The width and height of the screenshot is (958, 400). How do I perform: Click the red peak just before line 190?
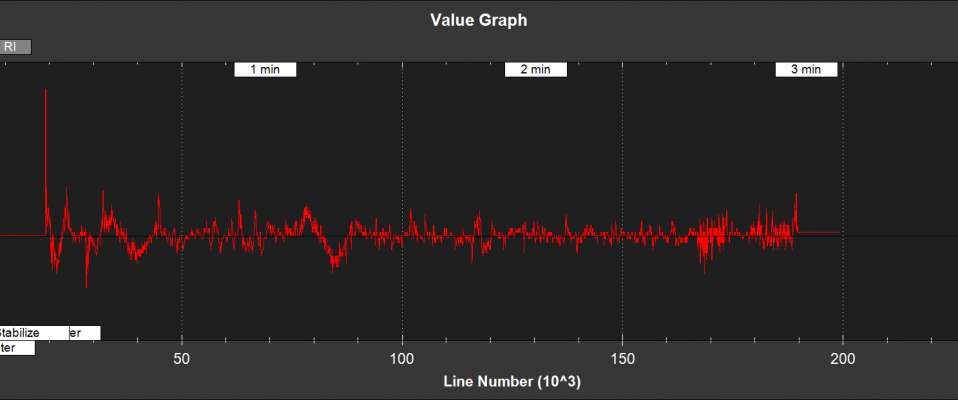click(796, 198)
